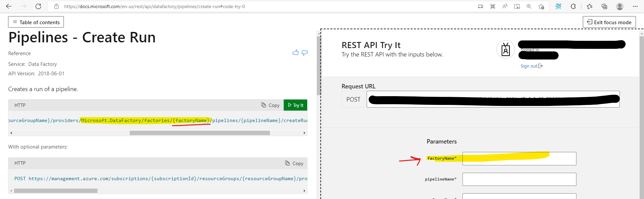Open the Table of contents
The width and height of the screenshot is (644, 199).
pos(36,22)
